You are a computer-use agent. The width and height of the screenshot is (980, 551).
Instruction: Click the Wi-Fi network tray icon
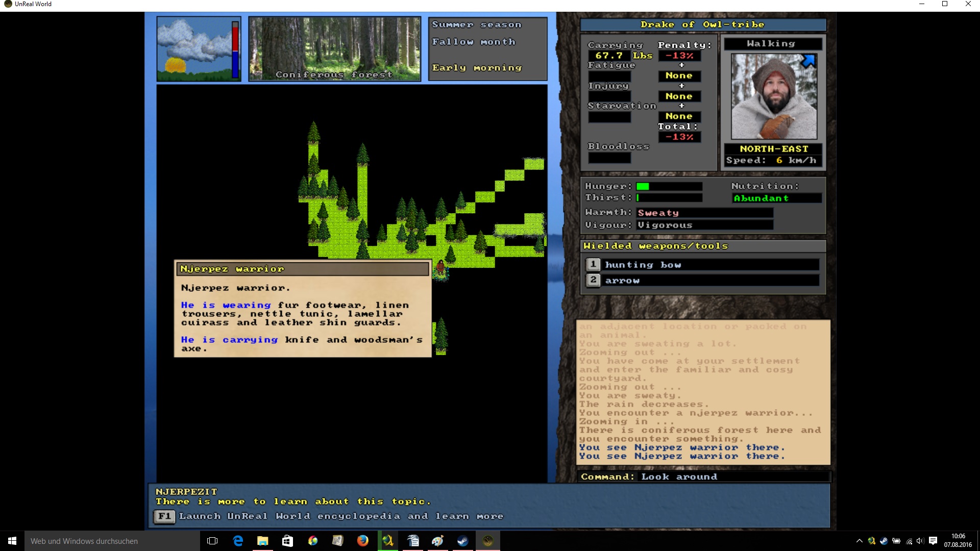[x=909, y=541]
